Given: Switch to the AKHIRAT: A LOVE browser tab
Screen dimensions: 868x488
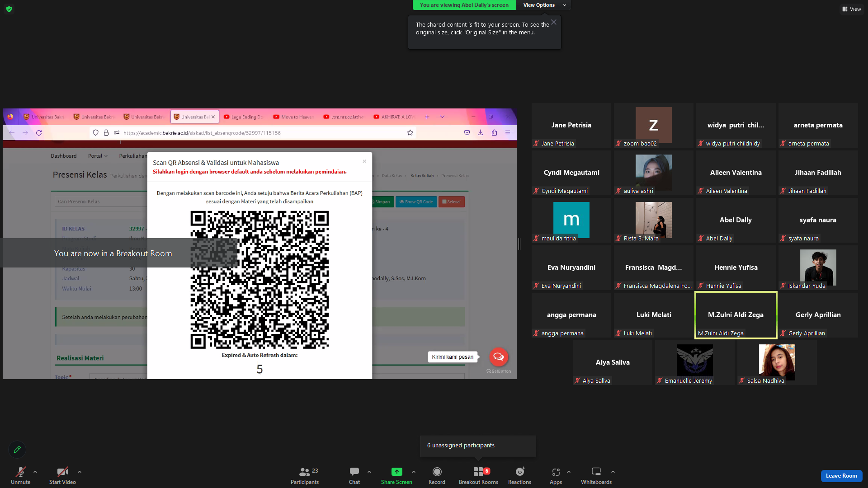Looking at the screenshot, I should [x=394, y=117].
